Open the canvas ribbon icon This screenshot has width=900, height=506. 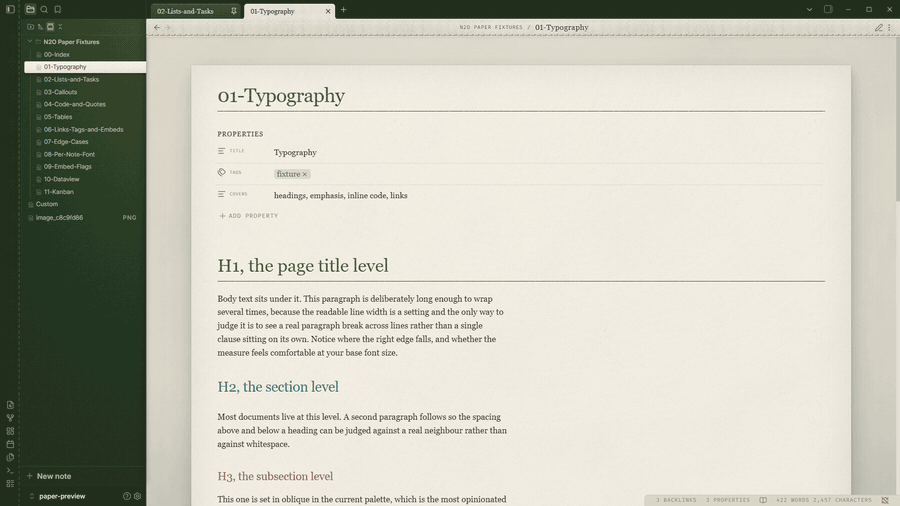click(10, 431)
